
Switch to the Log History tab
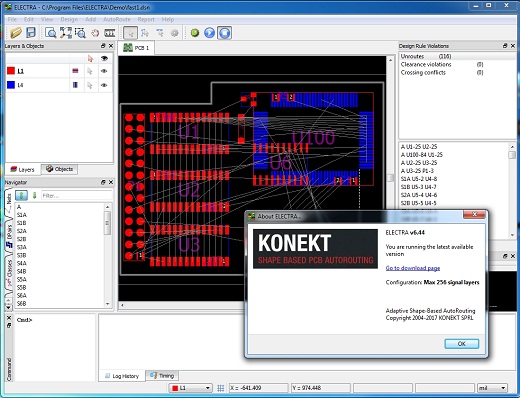tap(122, 376)
